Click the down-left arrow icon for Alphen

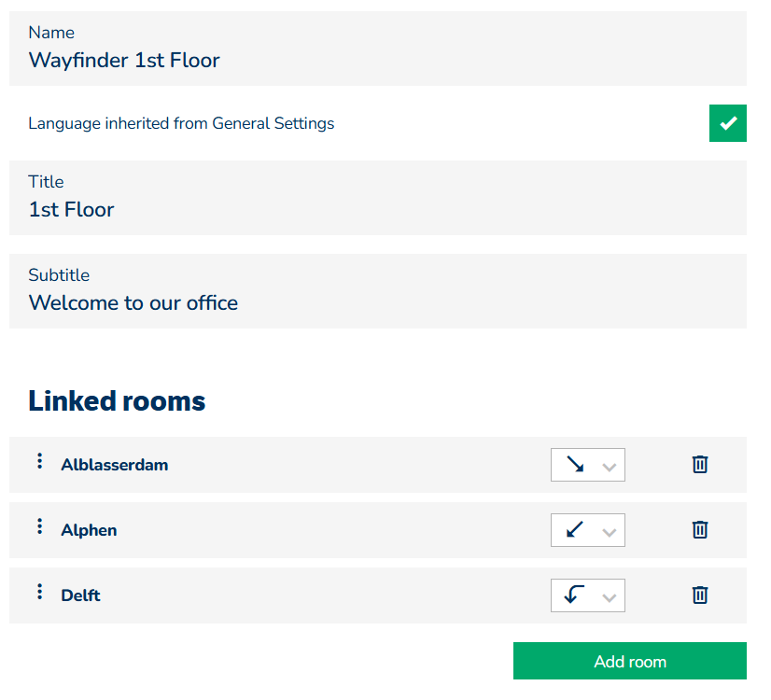(x=575, y=530)
